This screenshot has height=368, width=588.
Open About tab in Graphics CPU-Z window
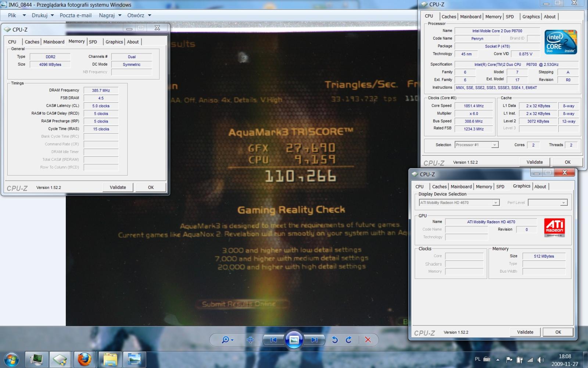[540, 187]
